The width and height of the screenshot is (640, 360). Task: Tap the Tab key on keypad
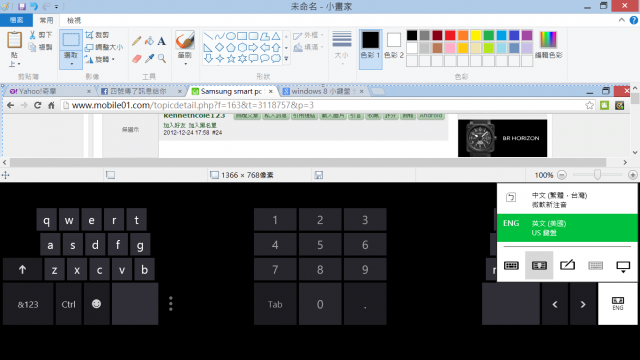[x=275, y=304]
